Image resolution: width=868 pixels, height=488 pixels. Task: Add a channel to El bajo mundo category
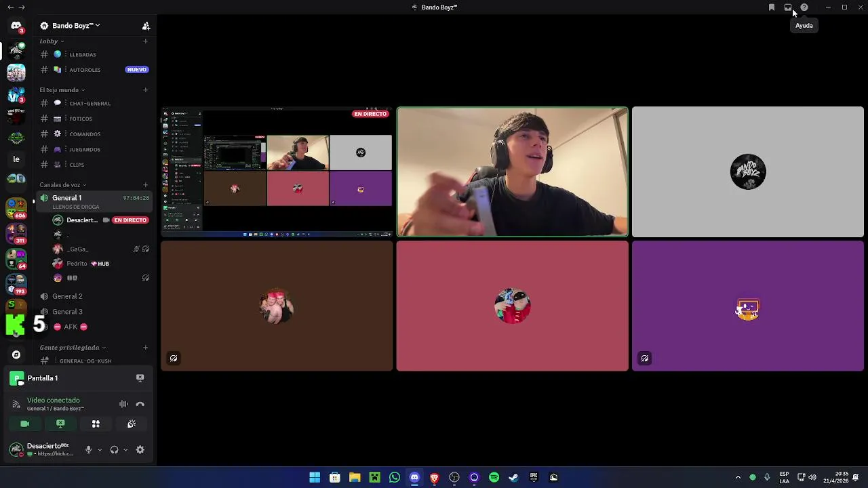pos(145,90)
